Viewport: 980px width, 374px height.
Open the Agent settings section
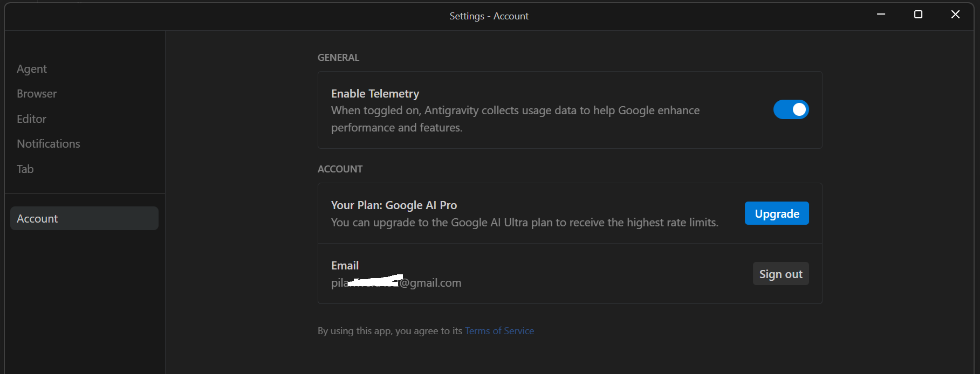(x=32, y=69)
